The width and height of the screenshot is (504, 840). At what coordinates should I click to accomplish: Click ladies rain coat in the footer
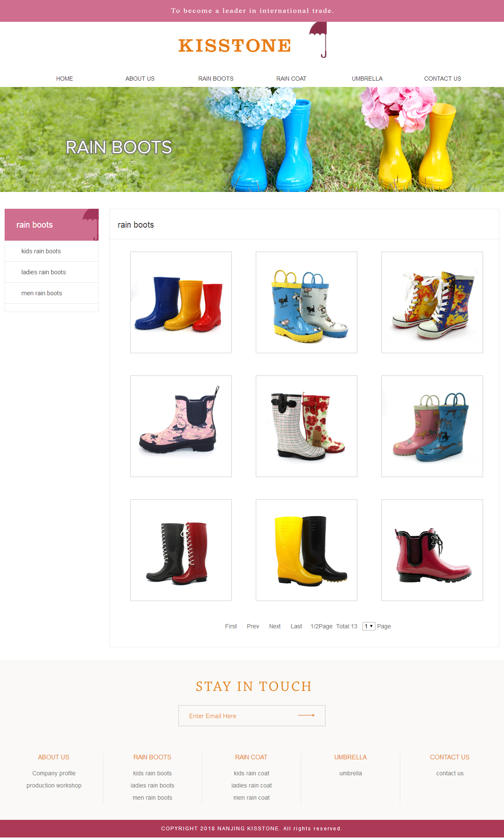coord(252,785)
